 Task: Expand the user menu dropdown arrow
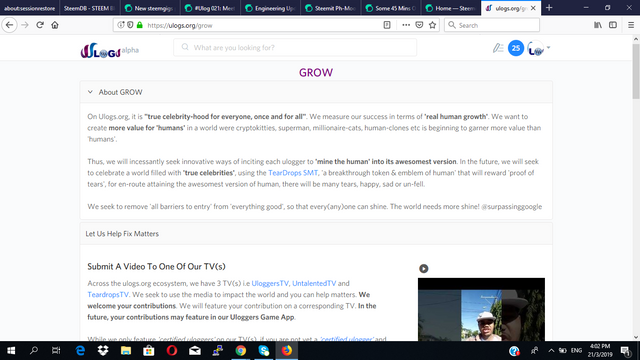548,47
